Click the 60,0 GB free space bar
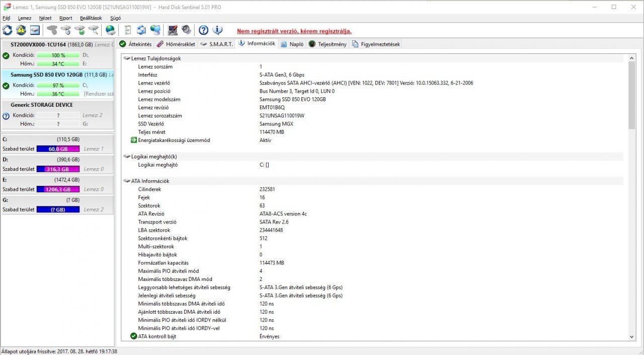Image resolution: width=644 pixels, height=355 pixels. point(58,149)
